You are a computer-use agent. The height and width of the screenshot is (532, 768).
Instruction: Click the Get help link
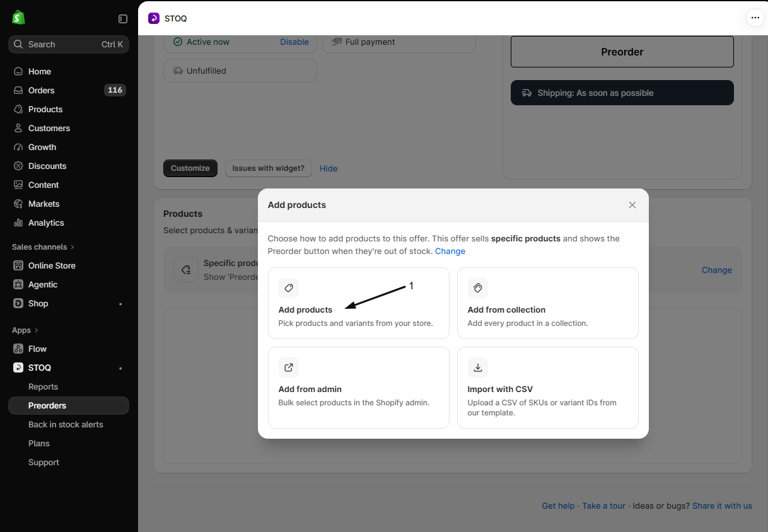(558, 506)
